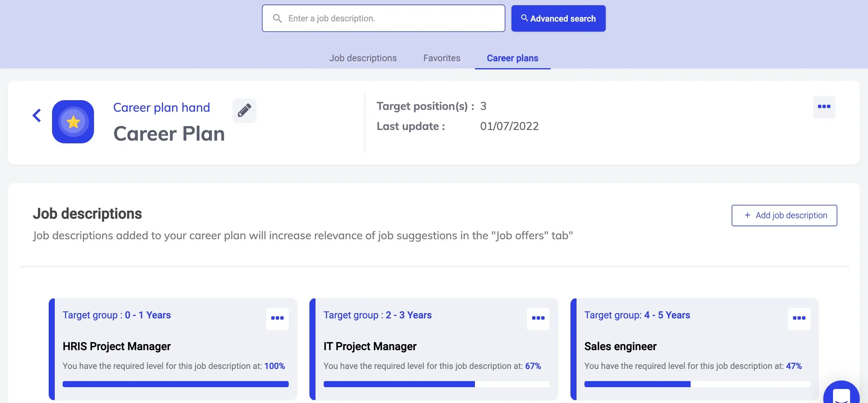Switch to the Job descriptions tab

pos(363,58)
